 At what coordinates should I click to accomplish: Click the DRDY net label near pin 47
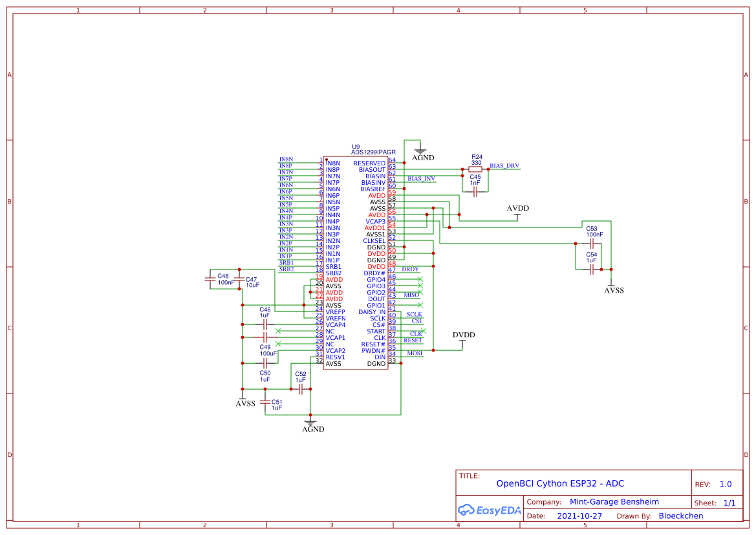410,269
